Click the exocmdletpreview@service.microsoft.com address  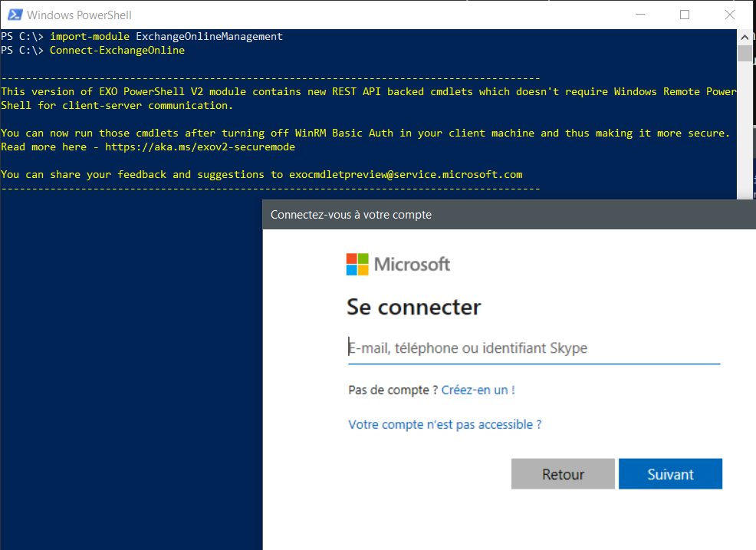(406, 174)
